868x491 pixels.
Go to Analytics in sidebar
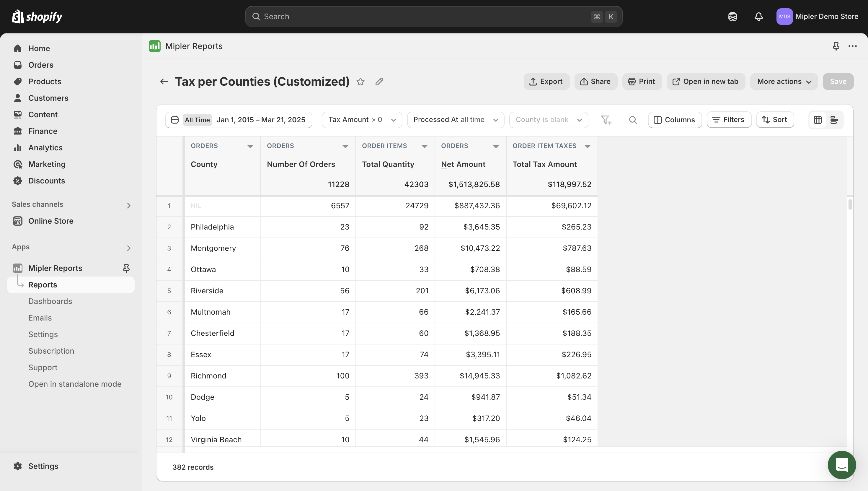click(x=45, y=148)
